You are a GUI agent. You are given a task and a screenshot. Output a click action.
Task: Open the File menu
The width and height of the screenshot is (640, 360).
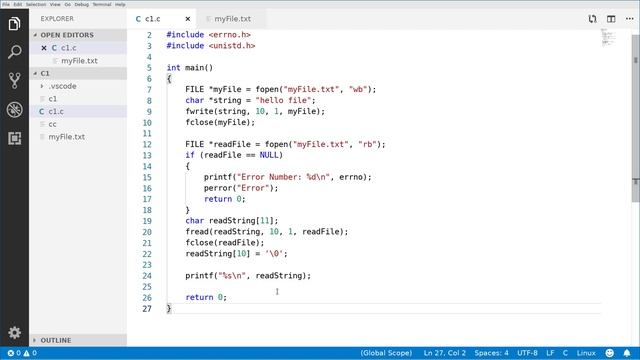pos(6,4)
